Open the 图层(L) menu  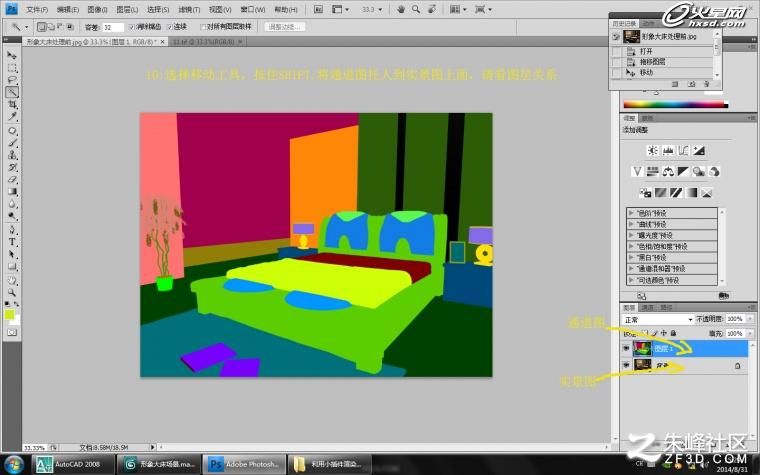pos(127,10)
